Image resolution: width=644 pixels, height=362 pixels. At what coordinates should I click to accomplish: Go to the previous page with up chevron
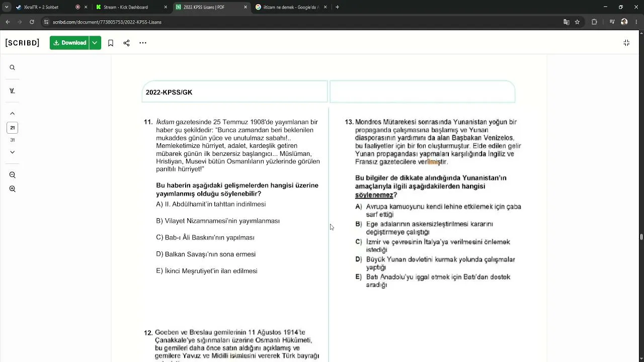tap(13, 114)
